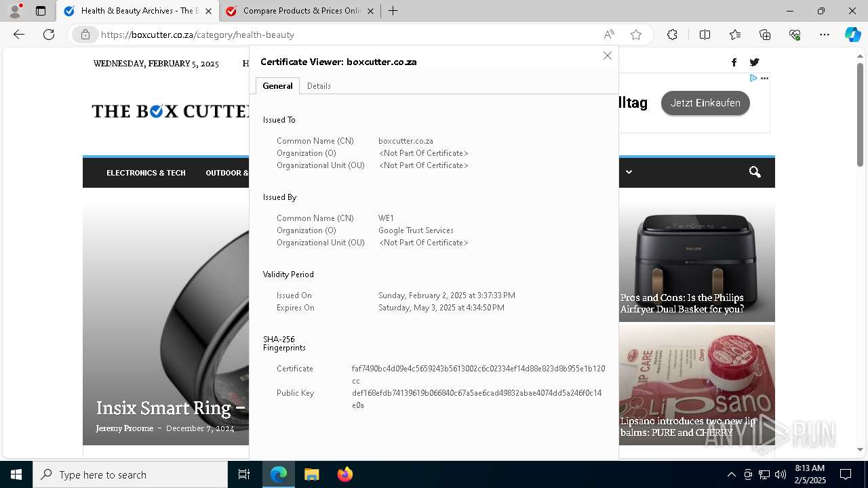Screen dimensions: 868x488
Task: Add this page to favorites
Action: coord(636,35)
